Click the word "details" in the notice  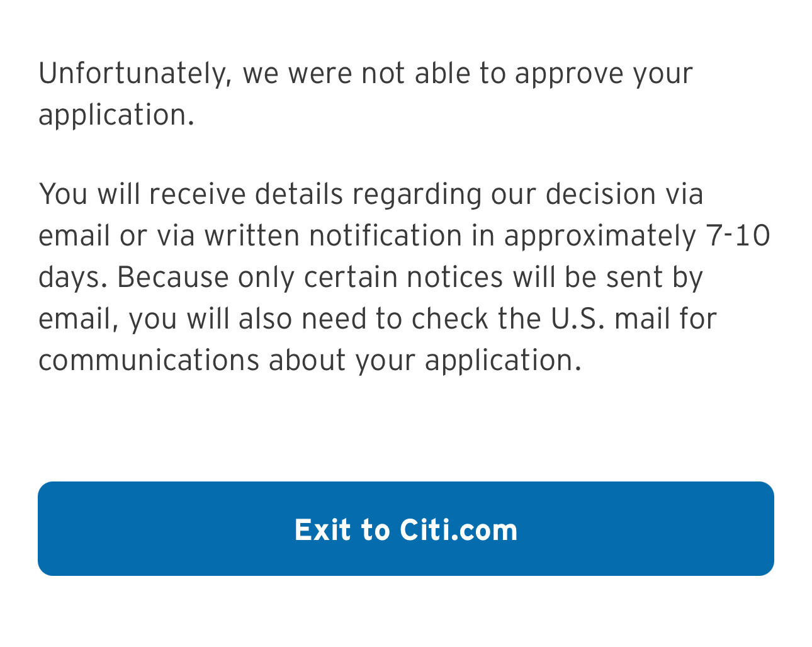point(299,194)
